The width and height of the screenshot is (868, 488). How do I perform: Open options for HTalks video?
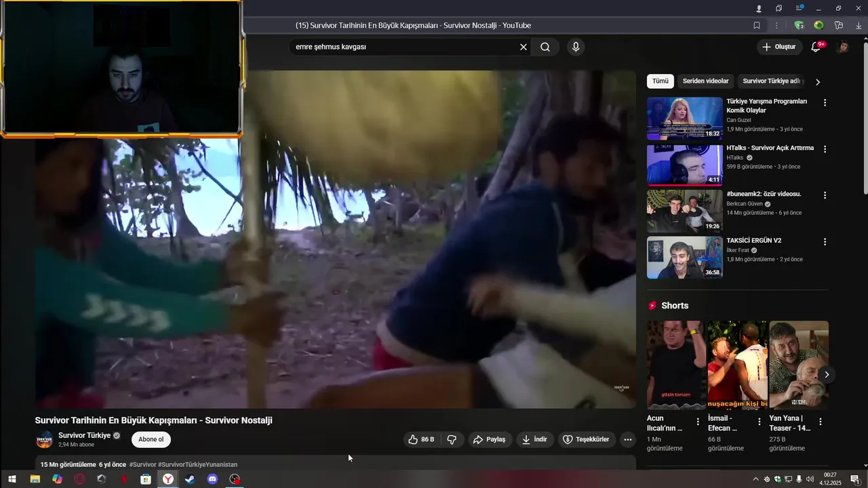(825, 148)
